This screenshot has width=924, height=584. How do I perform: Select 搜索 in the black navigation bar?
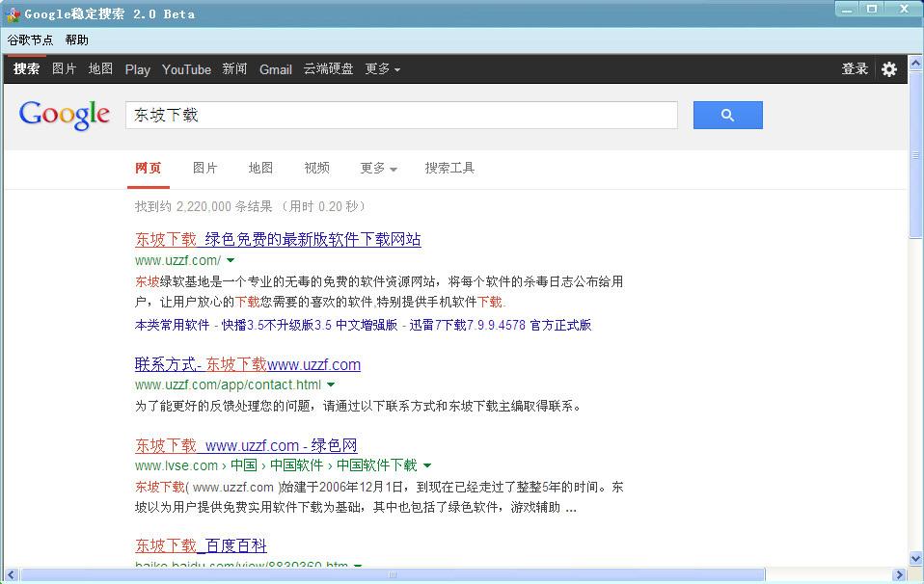26,68
